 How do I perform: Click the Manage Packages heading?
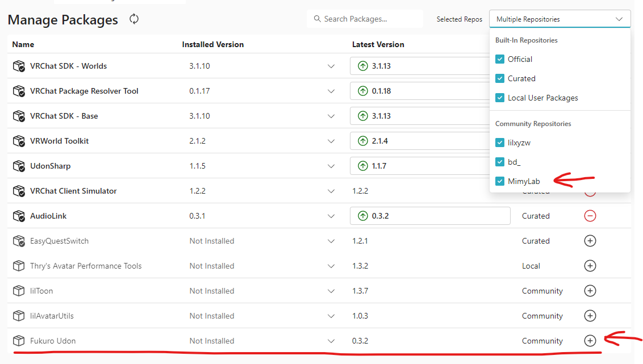click(62, 20)
